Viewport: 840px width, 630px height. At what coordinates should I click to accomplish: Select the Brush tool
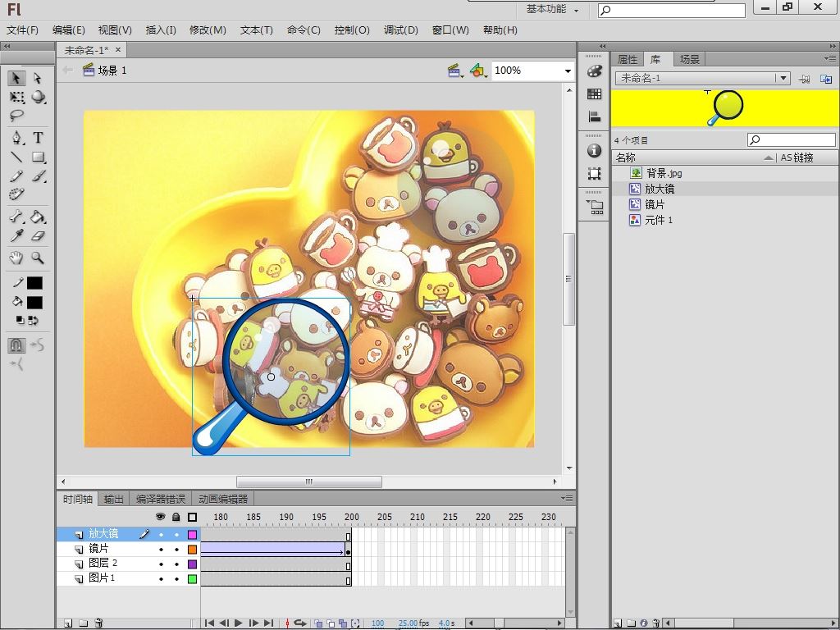(x=38, y=176)
